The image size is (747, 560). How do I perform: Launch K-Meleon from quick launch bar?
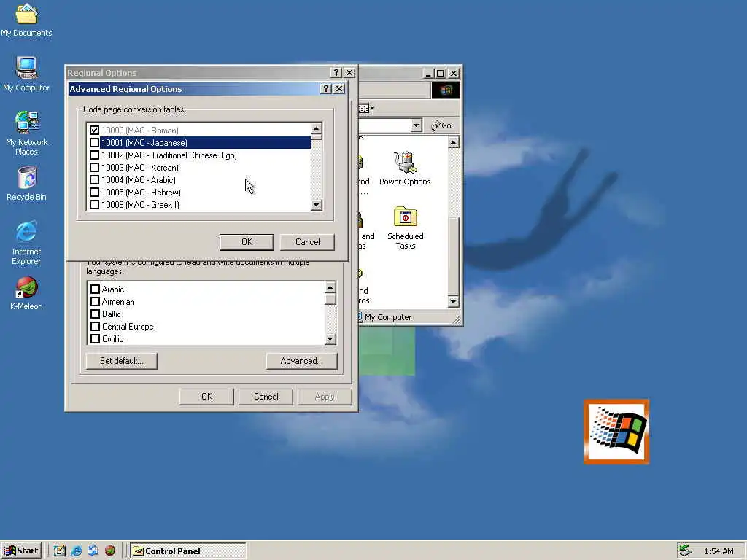[110, 551]
